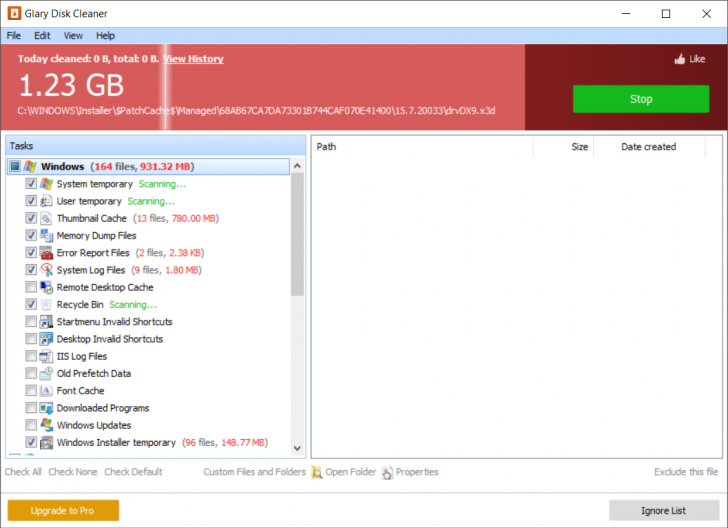Uncheck User temporary checkbox

(x=31, y=201)
